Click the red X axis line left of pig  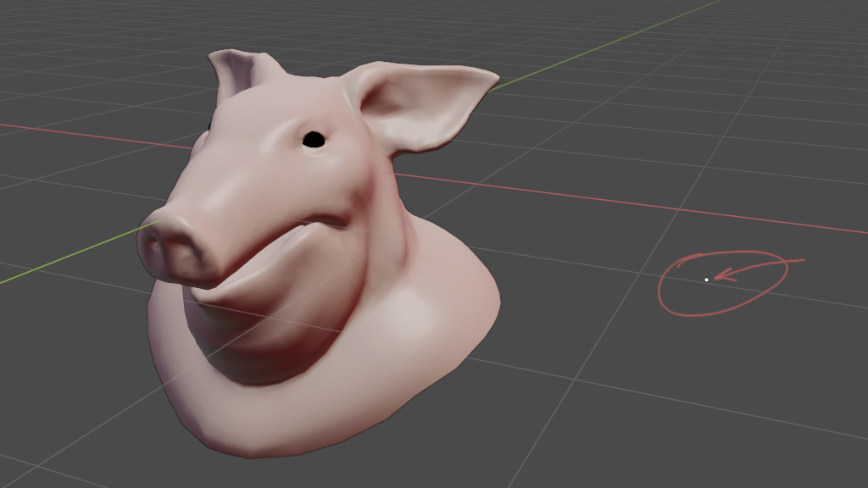tap(85, 134)
